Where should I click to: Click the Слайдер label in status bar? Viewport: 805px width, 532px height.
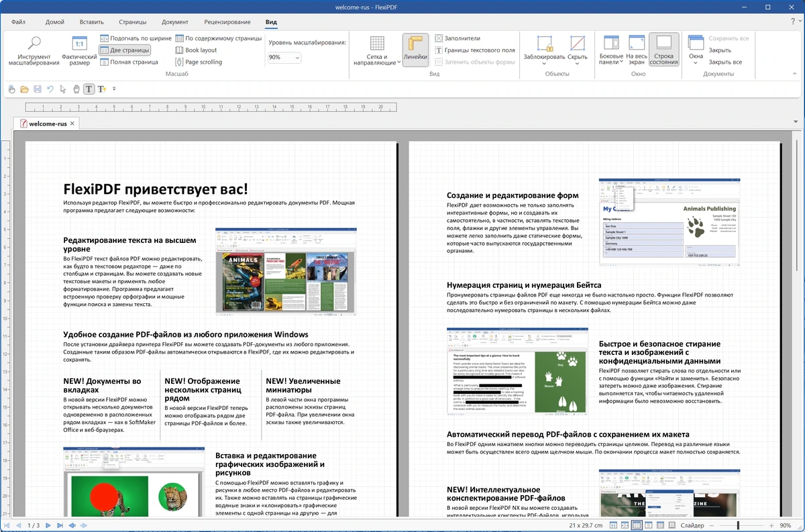(x=692, y=525)
